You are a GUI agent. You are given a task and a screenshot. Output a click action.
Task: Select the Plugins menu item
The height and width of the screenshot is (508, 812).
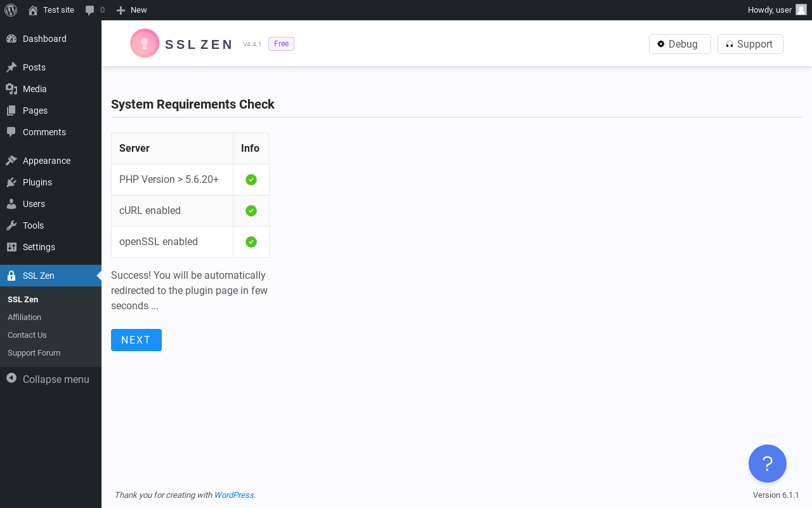(x=51, y=182)
